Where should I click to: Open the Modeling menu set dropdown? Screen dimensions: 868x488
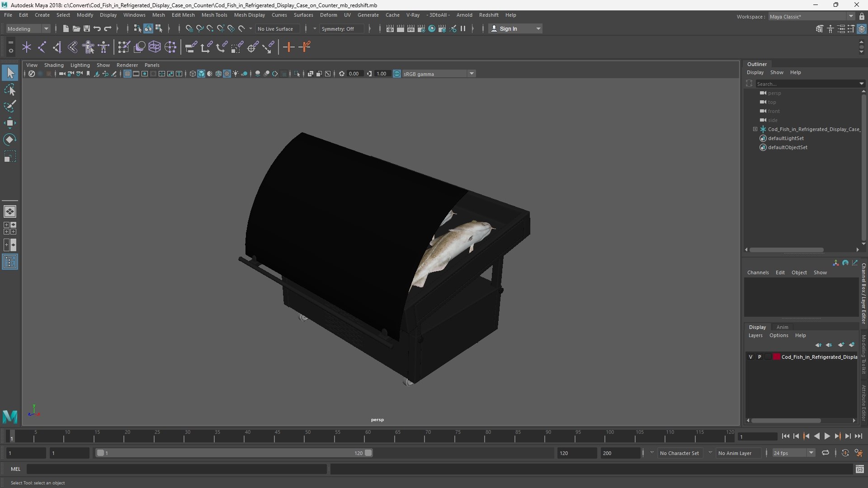click(x=28, y=28)
